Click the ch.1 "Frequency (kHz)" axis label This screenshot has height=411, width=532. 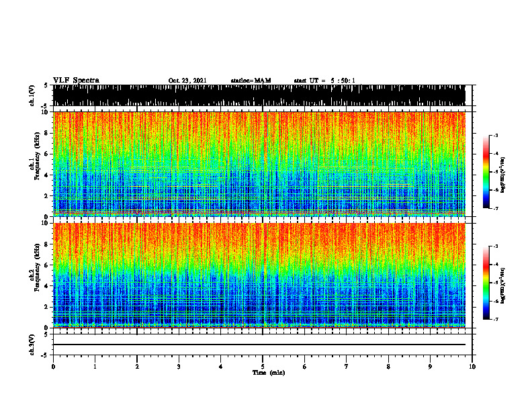pos(37,156)
